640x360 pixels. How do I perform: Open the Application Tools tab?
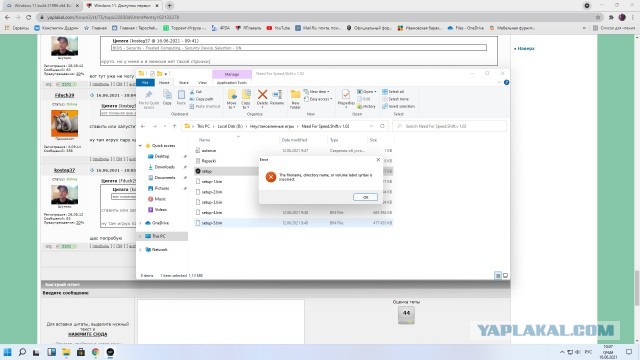(x=232, y=82)
